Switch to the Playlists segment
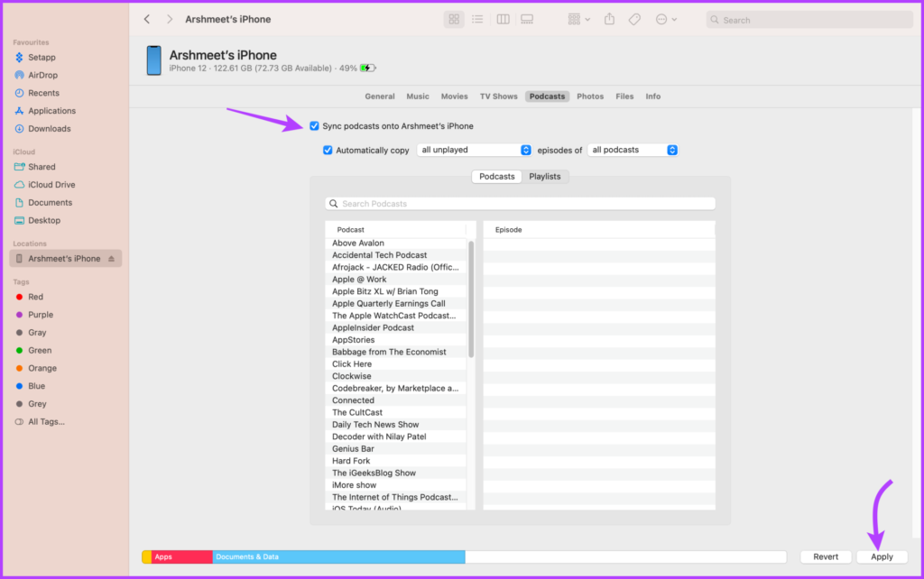 coord(544,177)
